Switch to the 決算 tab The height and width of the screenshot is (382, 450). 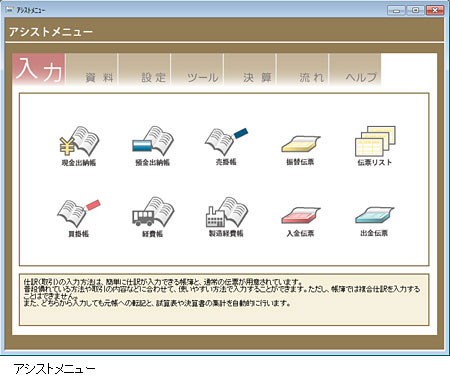pos(250,69)
